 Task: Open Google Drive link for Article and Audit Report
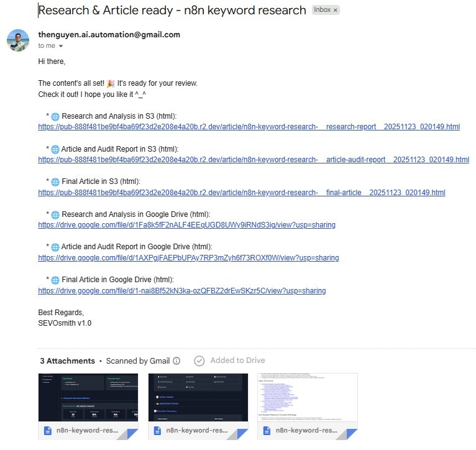[x=188, y=258]
